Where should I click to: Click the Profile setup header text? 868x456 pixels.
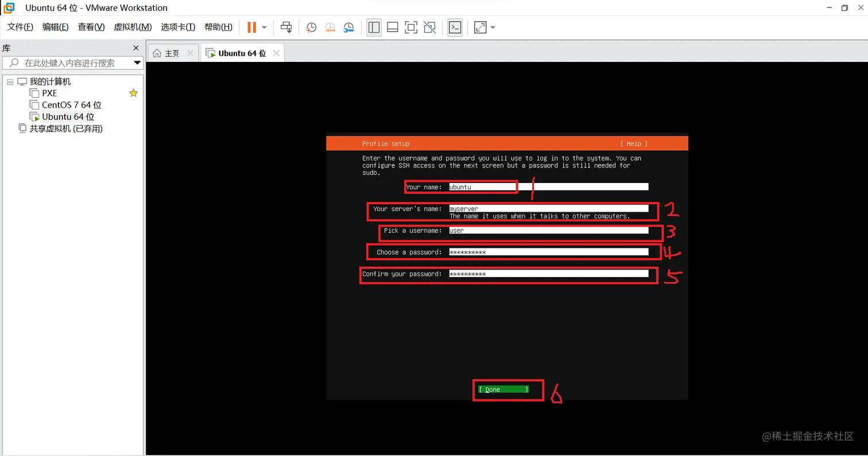click(386, 144)
